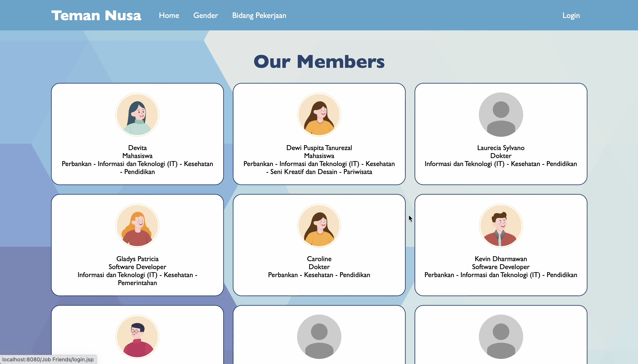The height and width of the screenshot is (364, 638).
Task: Click the glasses-wearing man avatar in bottom row
Action: [137, 337]
